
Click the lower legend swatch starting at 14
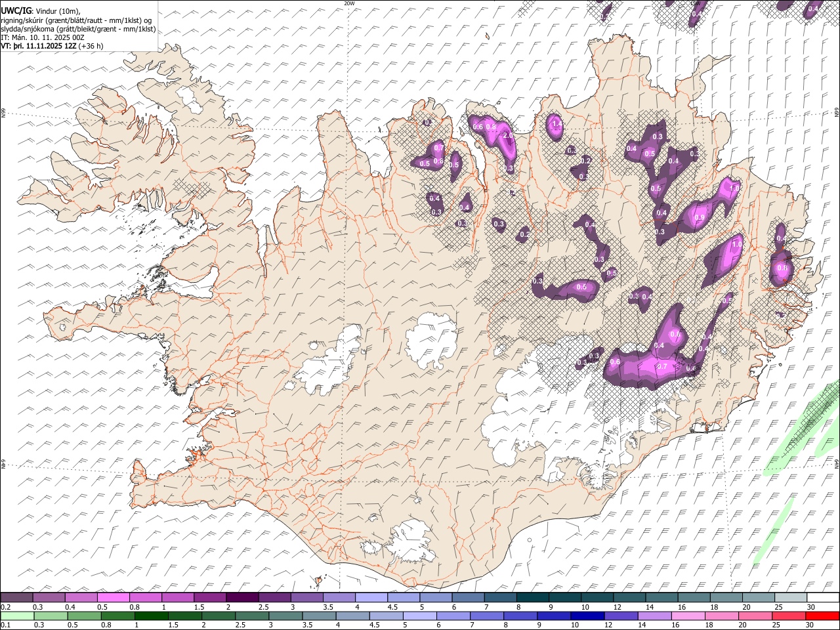pyautogui.click(x=654, y=616)
